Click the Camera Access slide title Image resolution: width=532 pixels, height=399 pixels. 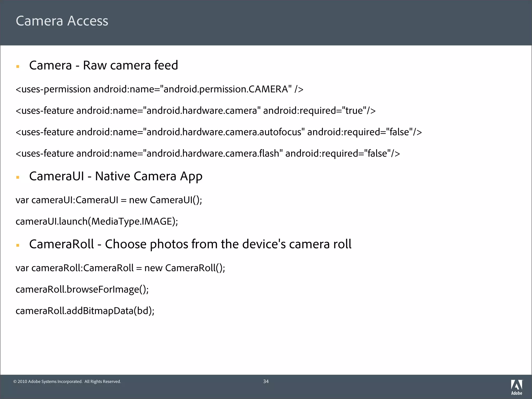62,21
